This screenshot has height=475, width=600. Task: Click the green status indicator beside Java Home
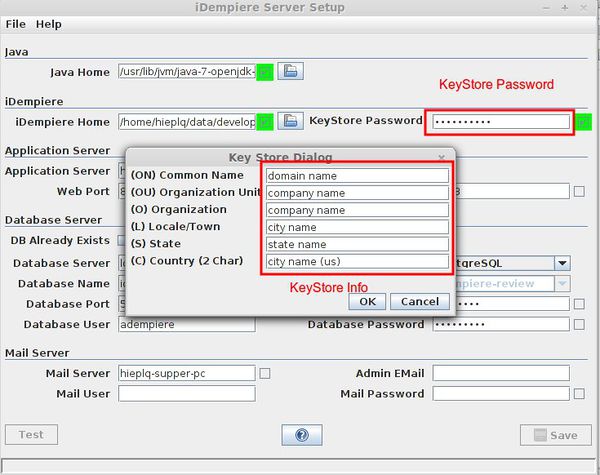pos(264,71)
